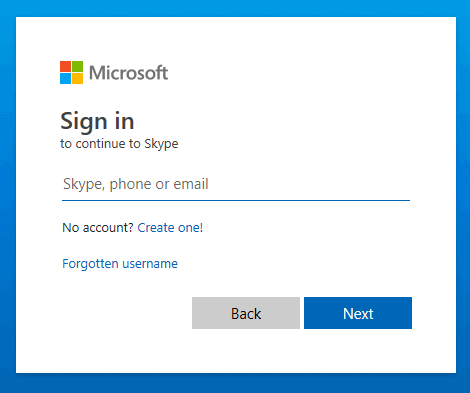This screenshot has width=470, height=393.
Task: Click the blue underline of the email field
Action: coord(236,201)
